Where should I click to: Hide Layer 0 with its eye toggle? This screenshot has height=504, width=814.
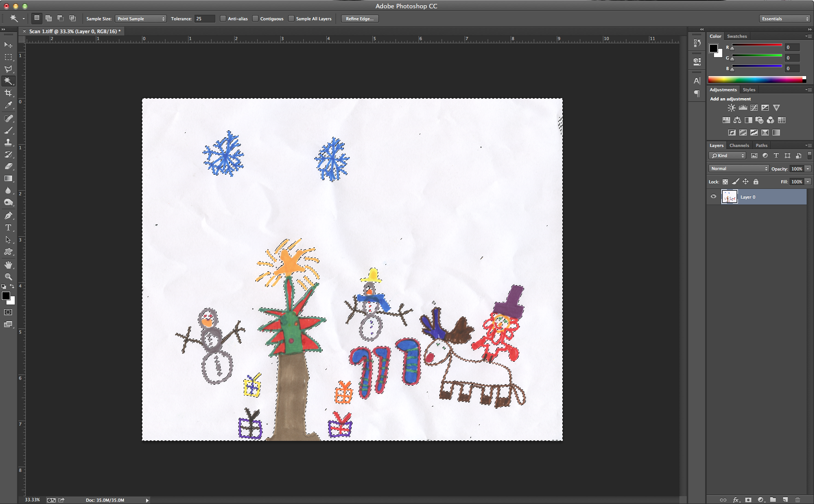click(x=713, y=197)
